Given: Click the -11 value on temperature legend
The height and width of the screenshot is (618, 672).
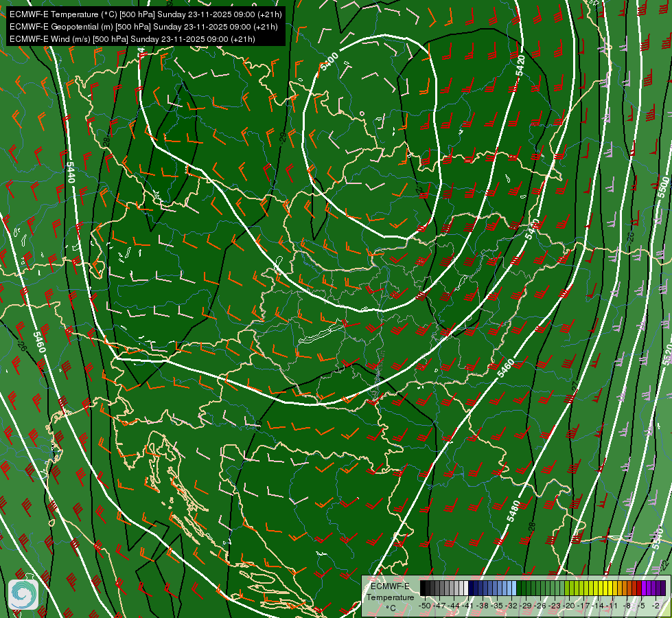Looking at the screenshot, I should (x=612, y=606).
